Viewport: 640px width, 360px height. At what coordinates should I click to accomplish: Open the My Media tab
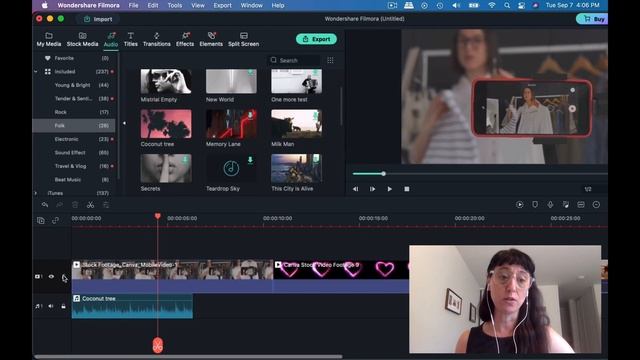[x=49, y=40]
